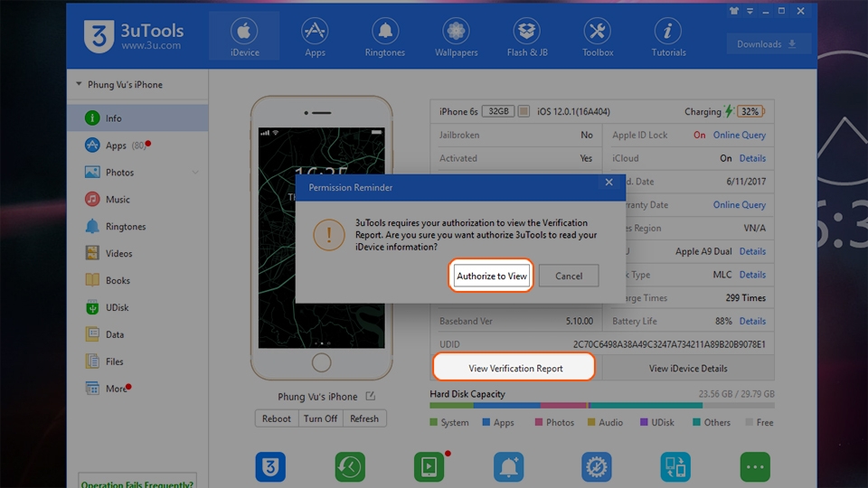This screenshot has width=868, height=488.
Task: Open More in the sidebar
Action: tap(137, 389)
